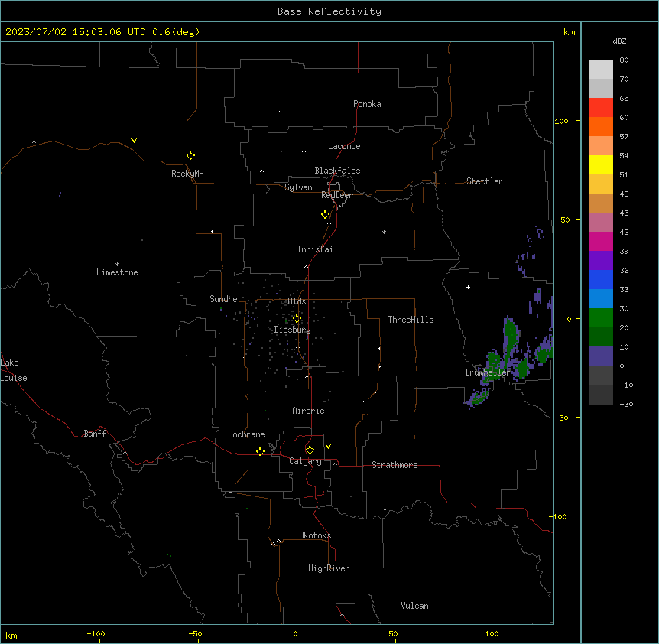Click the Vulcan label
659x644 pixels.
pos(415,606)
